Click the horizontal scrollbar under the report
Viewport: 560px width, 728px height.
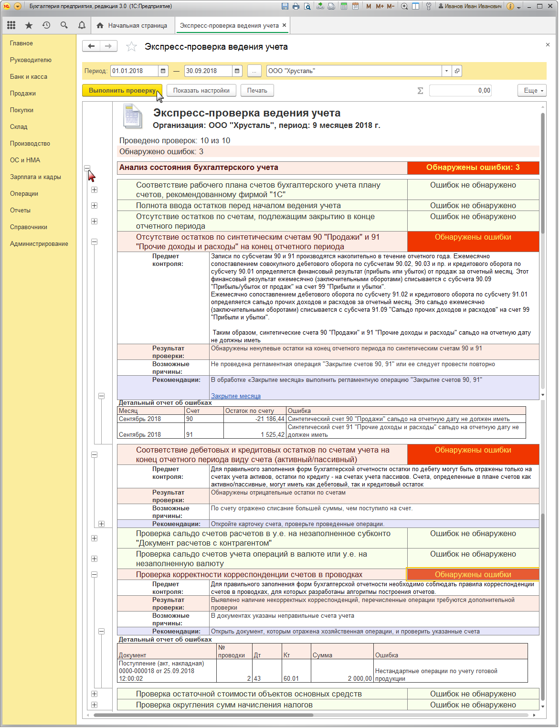[203, 715]
